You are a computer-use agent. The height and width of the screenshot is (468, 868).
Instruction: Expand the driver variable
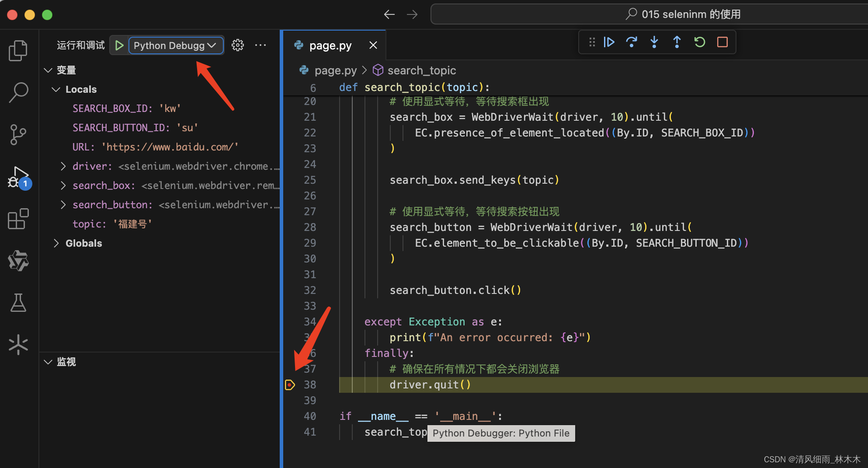coord(63,166)
